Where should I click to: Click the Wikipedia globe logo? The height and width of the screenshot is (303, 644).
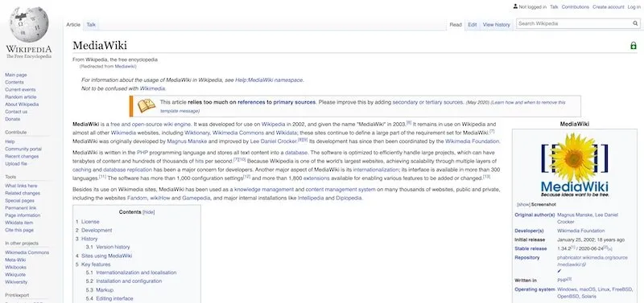click(x=29, y=25)
